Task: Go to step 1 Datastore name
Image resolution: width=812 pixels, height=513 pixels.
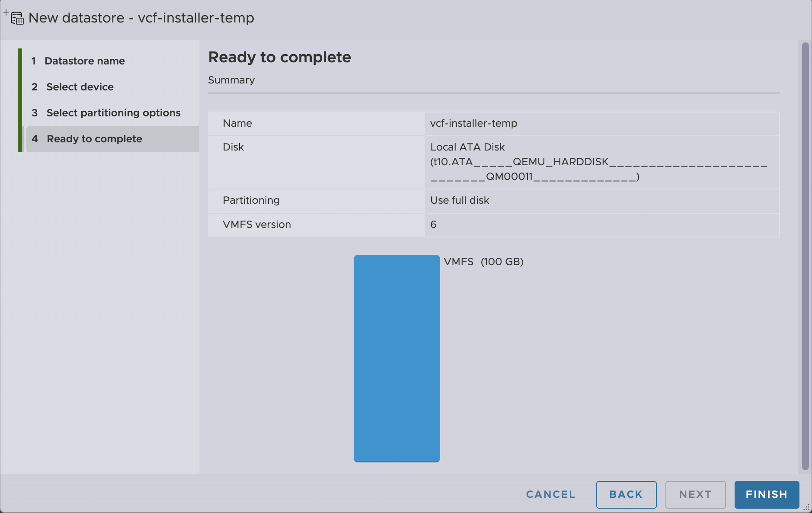Action: [84, 61]
